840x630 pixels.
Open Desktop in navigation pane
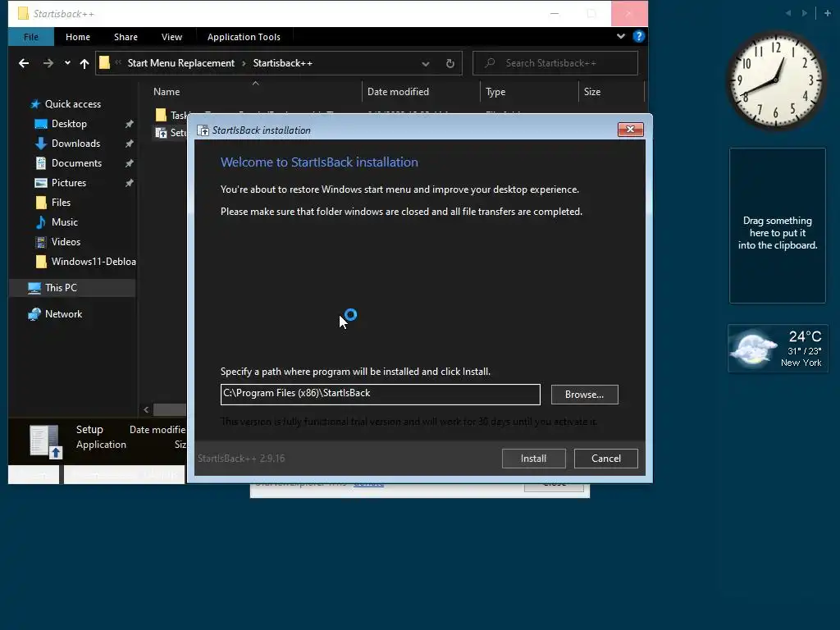tap(69, 124)
